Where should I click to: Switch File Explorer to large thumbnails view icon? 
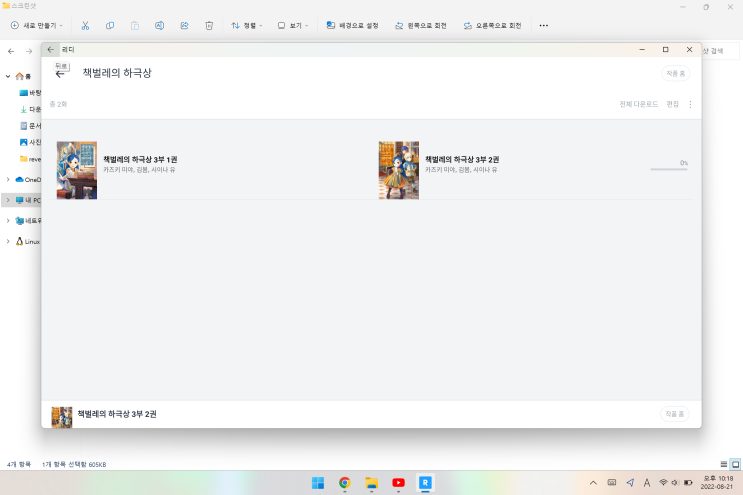pos(735,464)
